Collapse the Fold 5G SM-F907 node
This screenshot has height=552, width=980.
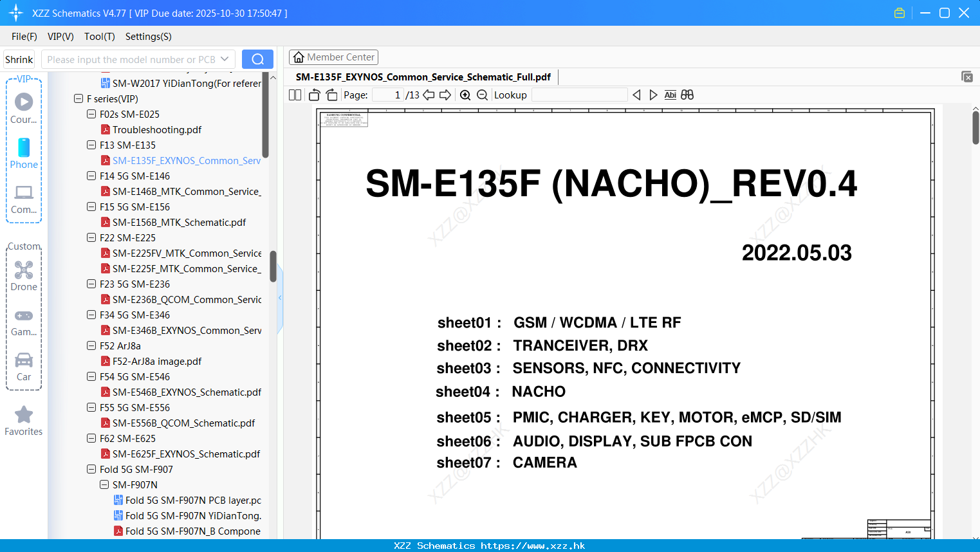pyautogui.click(x=91, y=469)
